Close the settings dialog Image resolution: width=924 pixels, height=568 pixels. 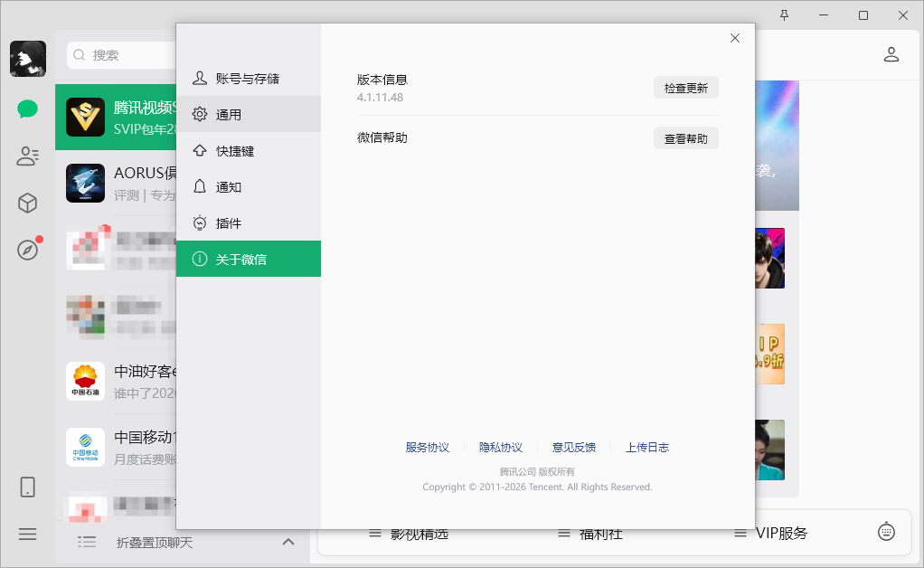point(735,38)
